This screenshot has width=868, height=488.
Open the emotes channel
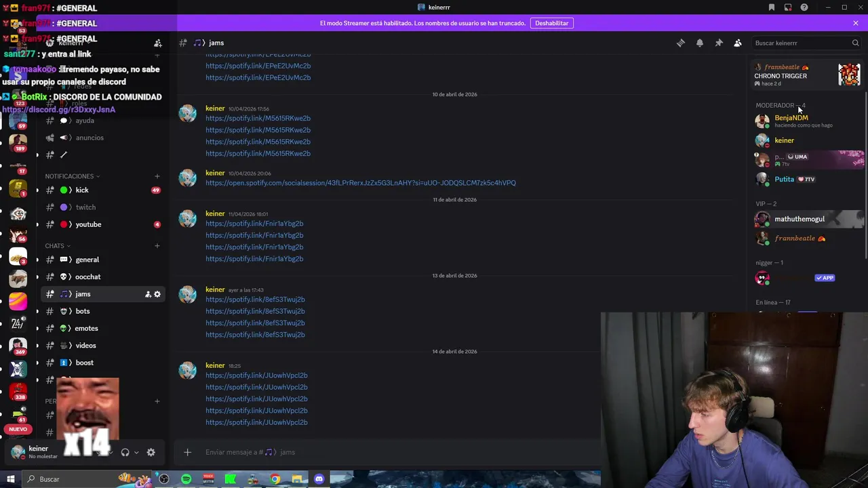pos(102,328)
